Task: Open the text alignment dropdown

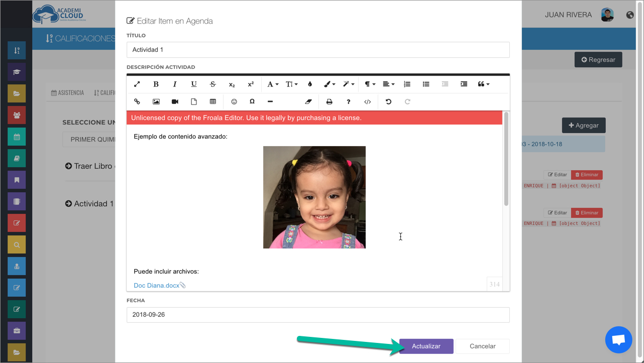Action: [x=389, y=84]
